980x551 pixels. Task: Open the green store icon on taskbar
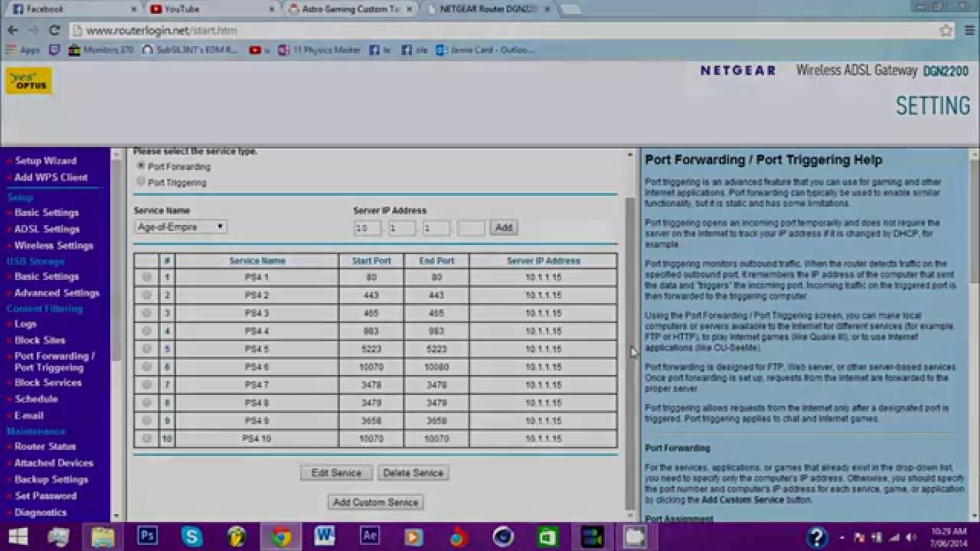(547, 537)
